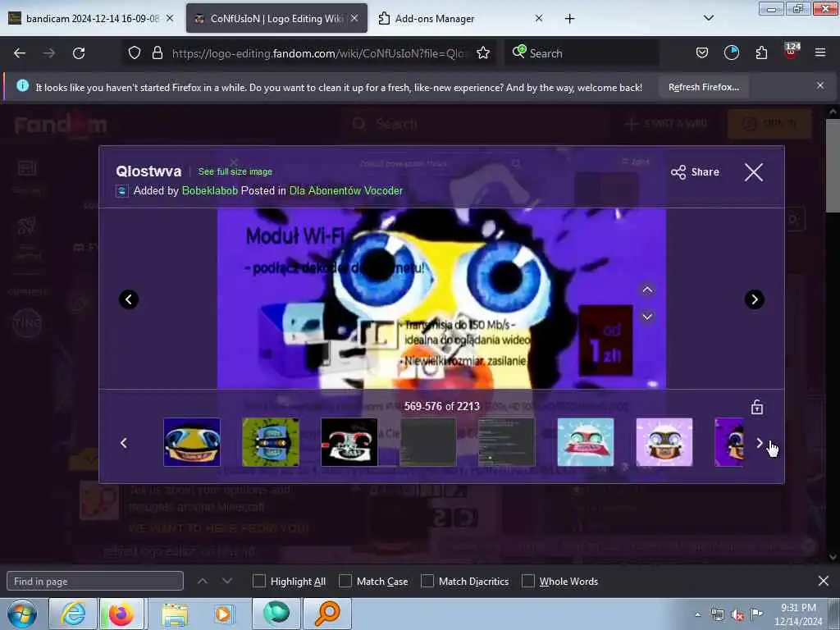Advance thumbnail carousel to next set
This screenshot has width=840, height=630.
click(759, 443)
